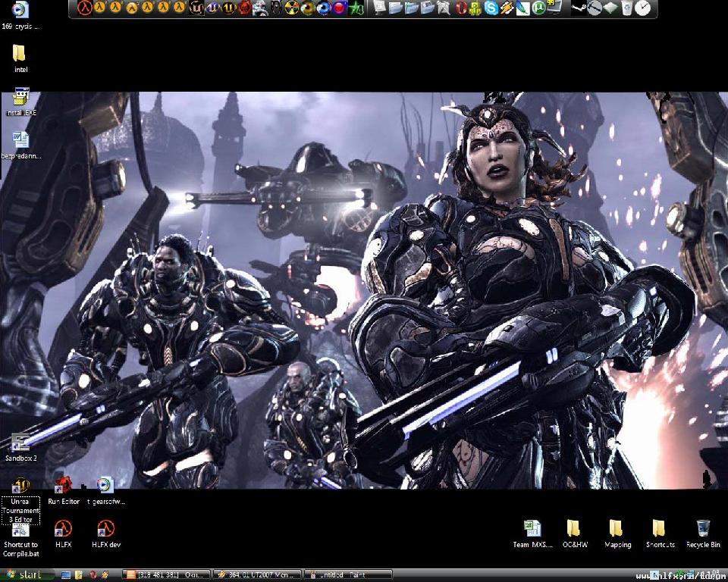Select the HLFX desktop shortcut

click(63, 533)
